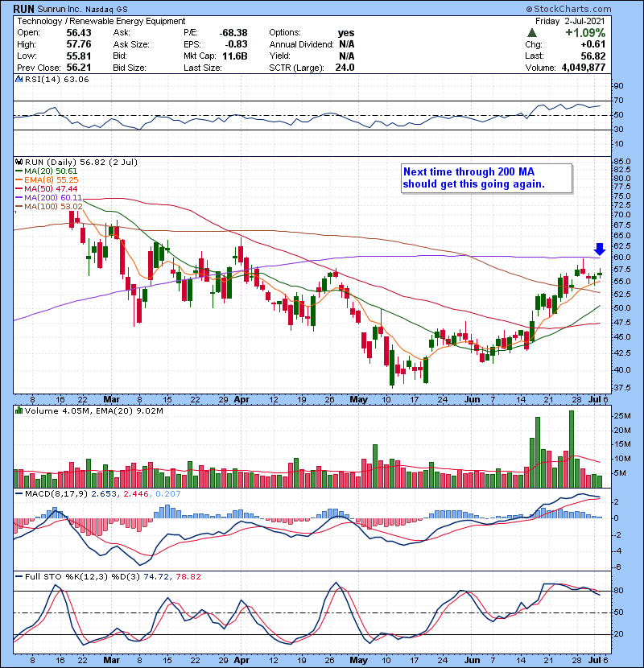Click the Prev Close value 56.21

click(x=79, y=68)
